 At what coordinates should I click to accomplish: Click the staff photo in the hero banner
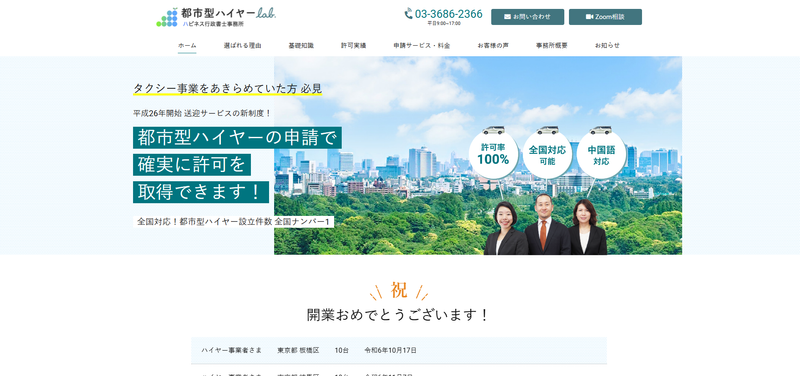pos(545,224)
